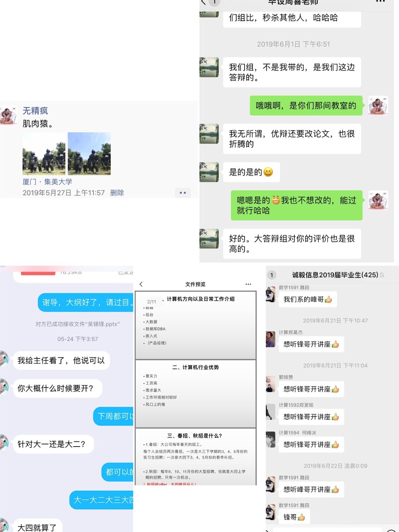Open location link 厦门 · 集美大学
The image size is (399, 532).
[x=47, y=182]
